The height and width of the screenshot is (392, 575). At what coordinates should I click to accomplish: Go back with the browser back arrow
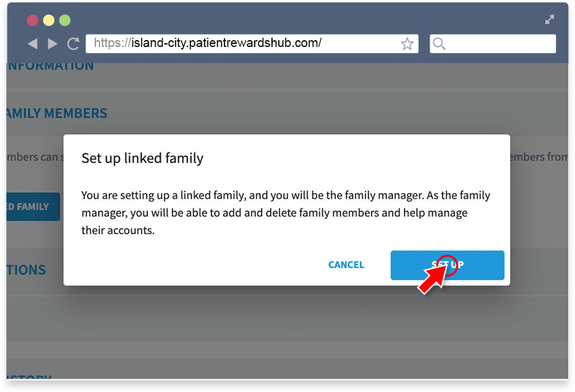[33, 44]
